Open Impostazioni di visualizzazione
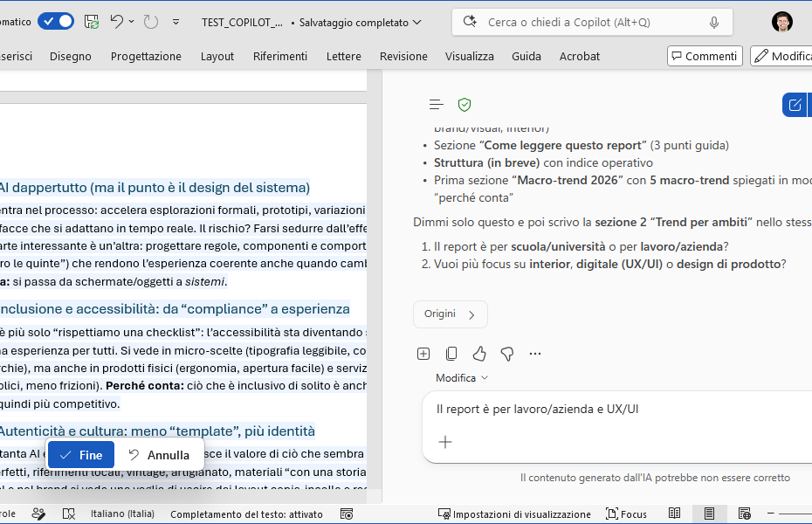The width and height of the screenshot is (812, 524). coord(514,514)
